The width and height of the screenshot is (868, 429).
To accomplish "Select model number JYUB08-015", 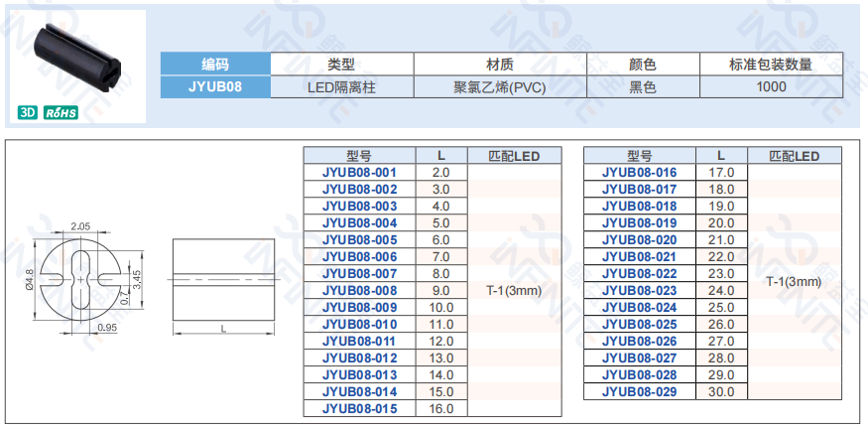I will pyautogui.click(x=359, y=409).
